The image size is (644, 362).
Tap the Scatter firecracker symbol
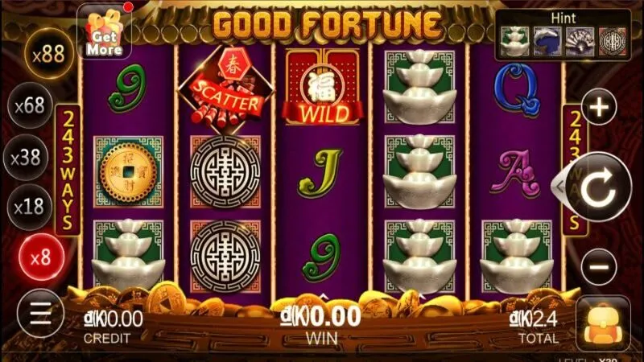[x=225, y=88]
